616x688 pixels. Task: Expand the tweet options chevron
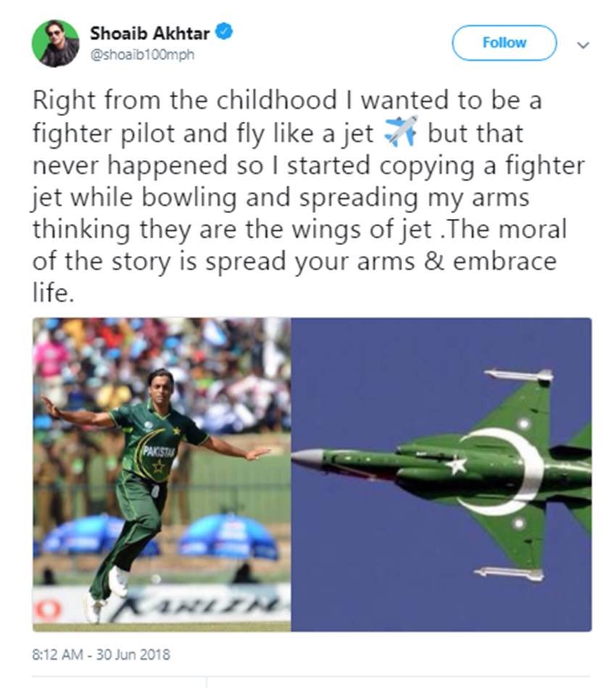[x=583, y=45]
